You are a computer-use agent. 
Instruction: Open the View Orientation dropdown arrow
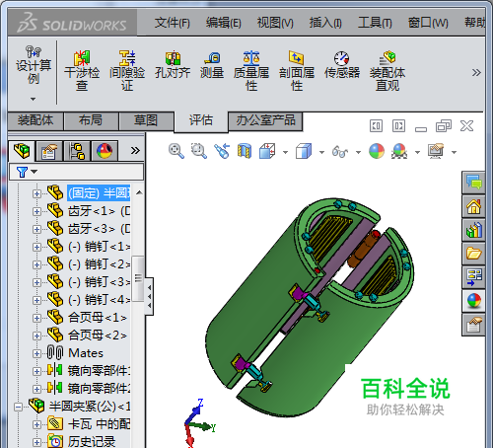285,152
